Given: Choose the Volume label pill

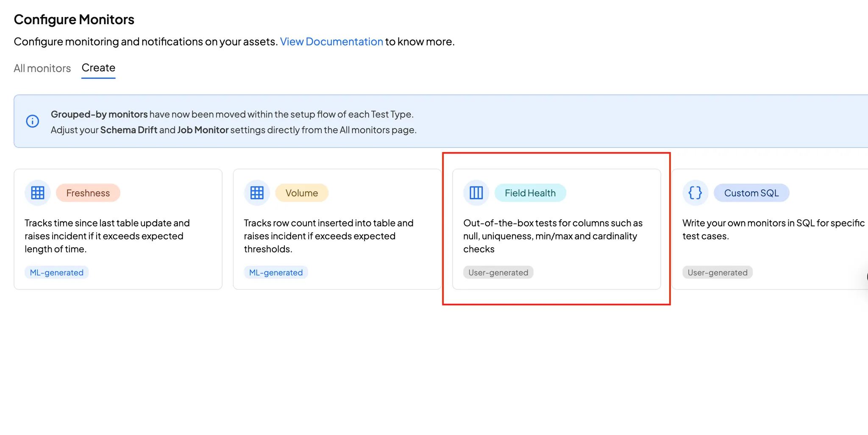Looking at the screenshot, I should tap(302, 193).
